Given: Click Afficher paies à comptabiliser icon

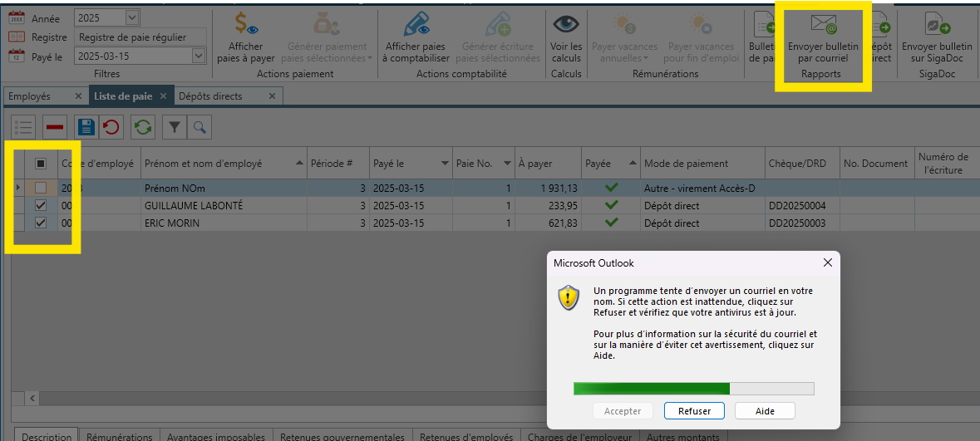Looking at the screenshot, I should pyautogui.click(x=416, y=24).
